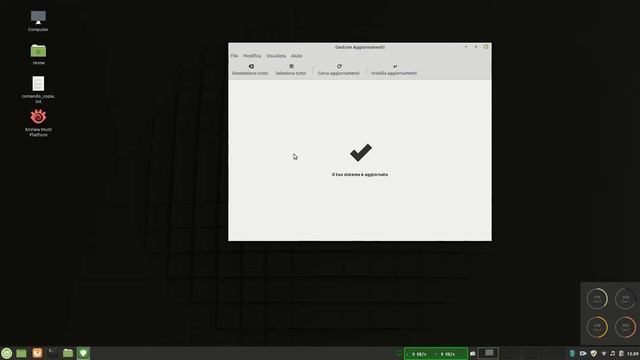The height and width of the screenshot is (360, 640).
Task: Open the Linux Mint start menu
Action: pos(7,353)
